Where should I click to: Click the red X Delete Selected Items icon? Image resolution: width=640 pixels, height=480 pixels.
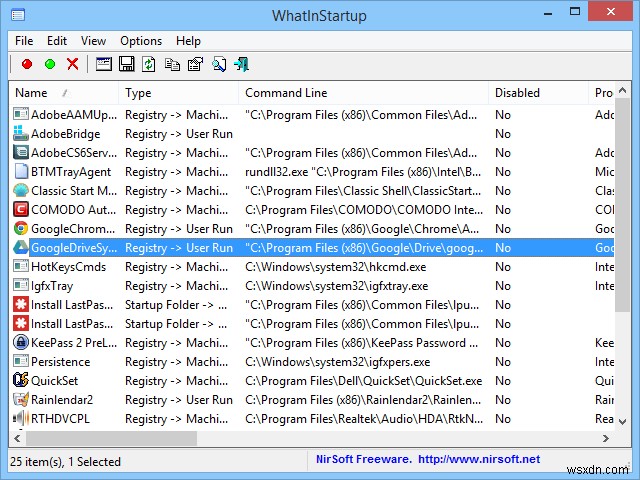pyautogui.click(x=73, y=64)
